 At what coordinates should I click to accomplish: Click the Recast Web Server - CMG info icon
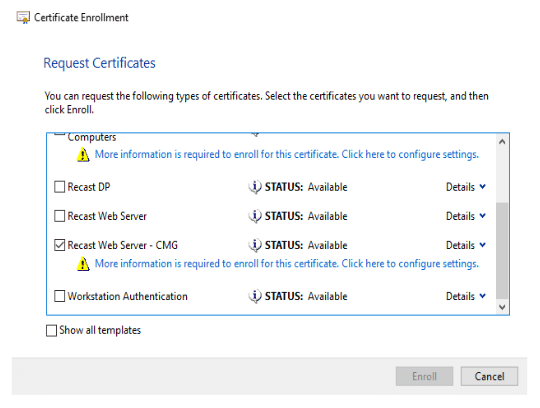(255, 245)
